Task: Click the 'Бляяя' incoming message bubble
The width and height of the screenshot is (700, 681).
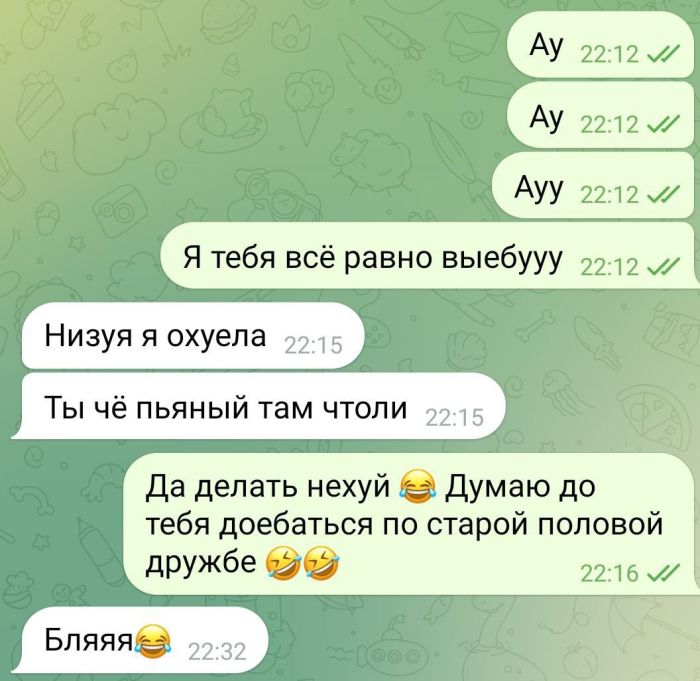Action: [139, 640]
